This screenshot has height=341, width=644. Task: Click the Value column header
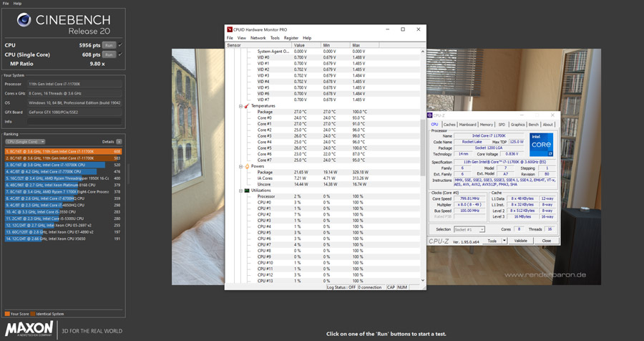coord(306,45)
